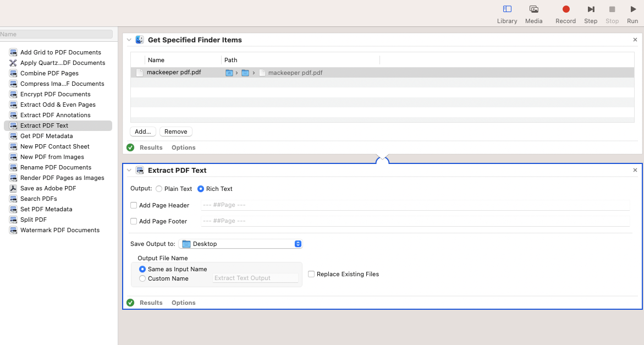Run the workflow
The width and height of the screenshot is (644, 345).
633,9
